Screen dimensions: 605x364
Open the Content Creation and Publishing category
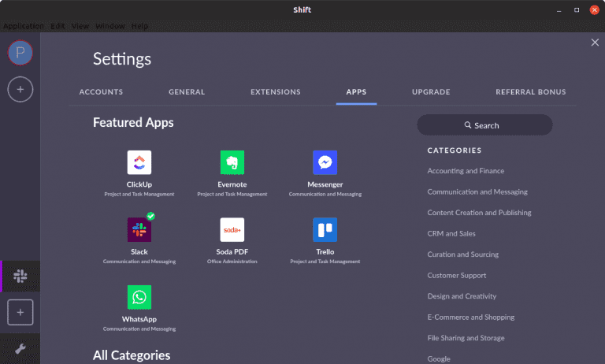479,213
